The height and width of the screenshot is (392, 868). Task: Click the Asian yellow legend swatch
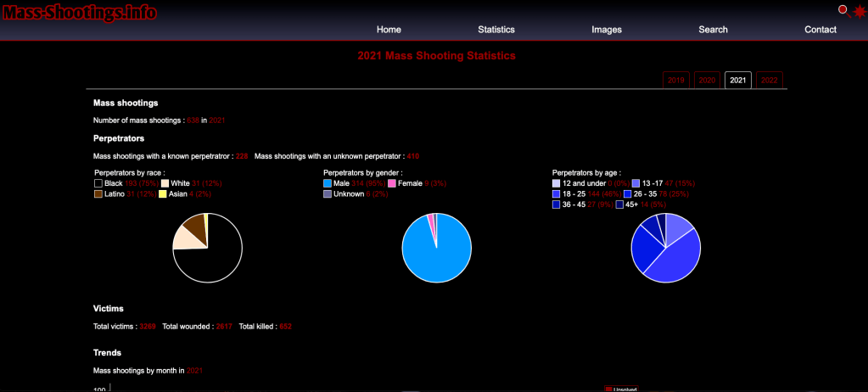tap(163, 194)
